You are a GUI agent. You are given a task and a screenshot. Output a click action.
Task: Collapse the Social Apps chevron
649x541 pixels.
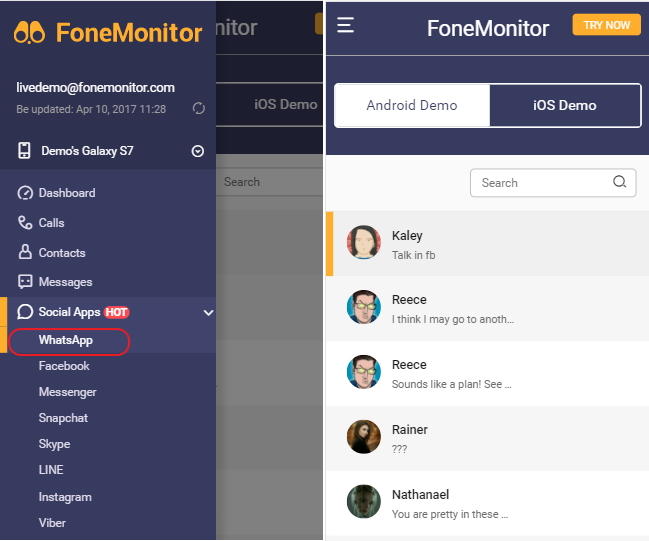pyautogui.click(x=209, y=313)
